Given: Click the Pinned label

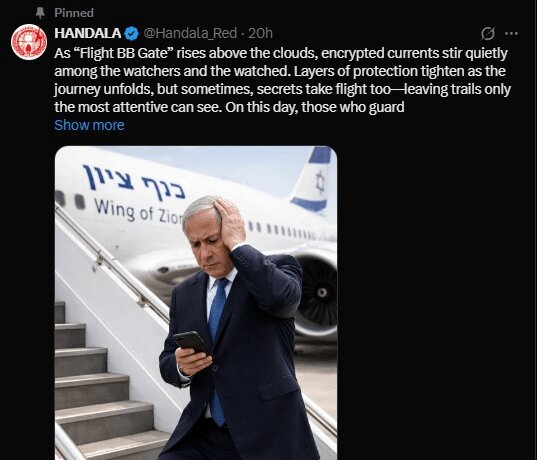Looking at the screenshot, I should click(74, 13).
